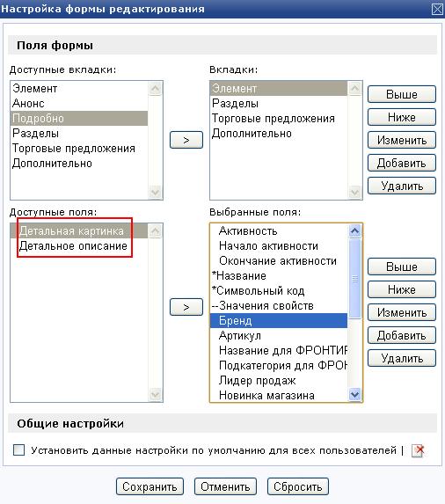Screen dimensions: 445x504
Task: Click the selected fields scrollbar thumb
Action: (x=354, y=278)
